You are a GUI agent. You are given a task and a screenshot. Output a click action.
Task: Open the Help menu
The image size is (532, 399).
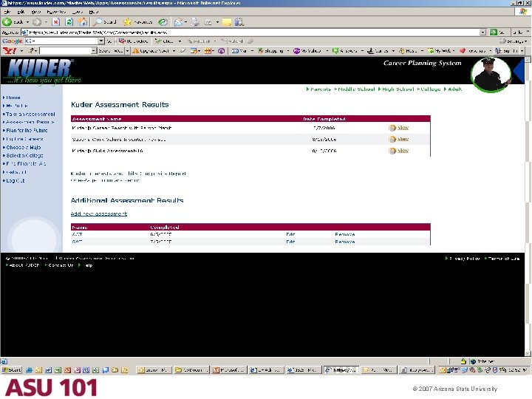pos(94,12)
